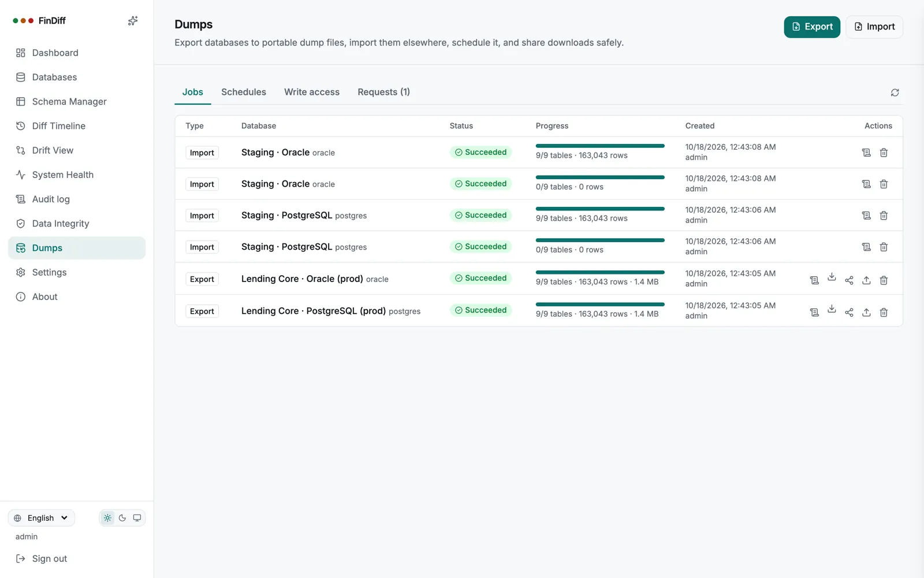The height and width of the screenshot is (578, 924).
Task: Open log for Lending Core Oracle export
Action: point(814,280)
